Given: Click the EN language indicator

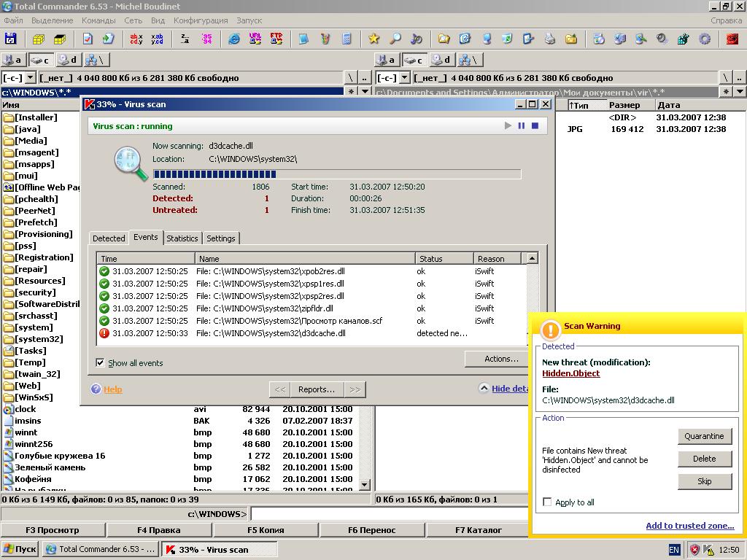Looking at the screenshot, I should pyautogui.click(x=674, y=550).
